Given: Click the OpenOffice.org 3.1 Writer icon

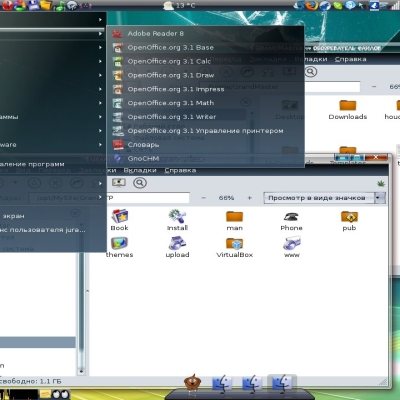Looking at the screenshot, I should click(117, 117).
